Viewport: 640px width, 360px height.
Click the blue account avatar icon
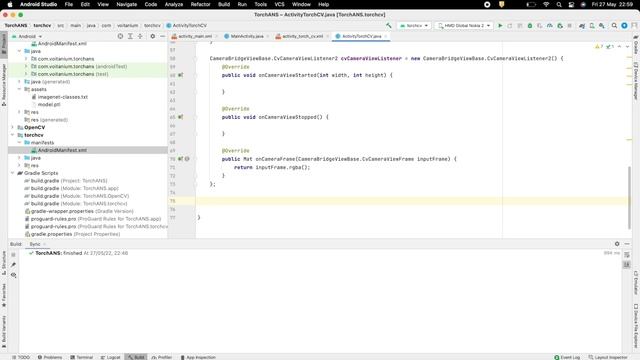624,25
